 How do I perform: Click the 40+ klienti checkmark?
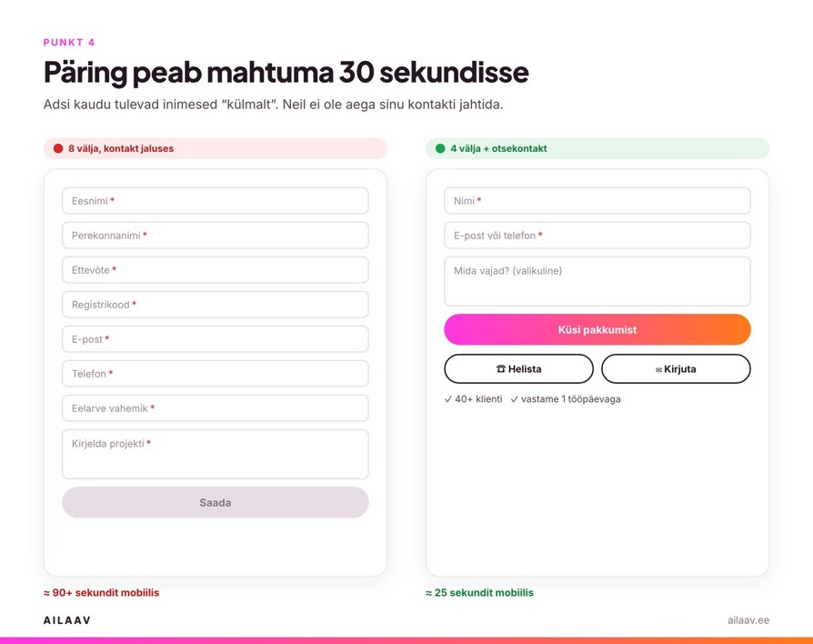click(448, 399)
